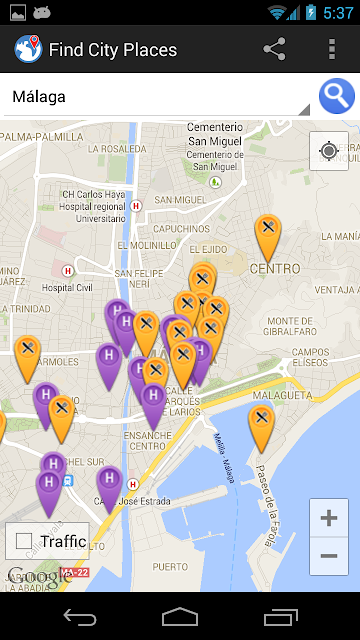Tap the restaurant pin near Paseo de la Farola
The width and height of the screenshot is (360, 640).
(x=262, y=429)
